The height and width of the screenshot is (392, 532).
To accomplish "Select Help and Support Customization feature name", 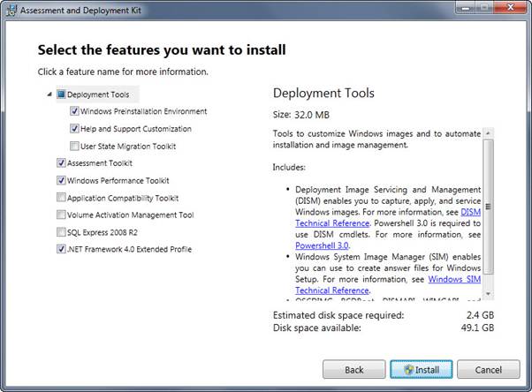I will click(x=136, y=129).
